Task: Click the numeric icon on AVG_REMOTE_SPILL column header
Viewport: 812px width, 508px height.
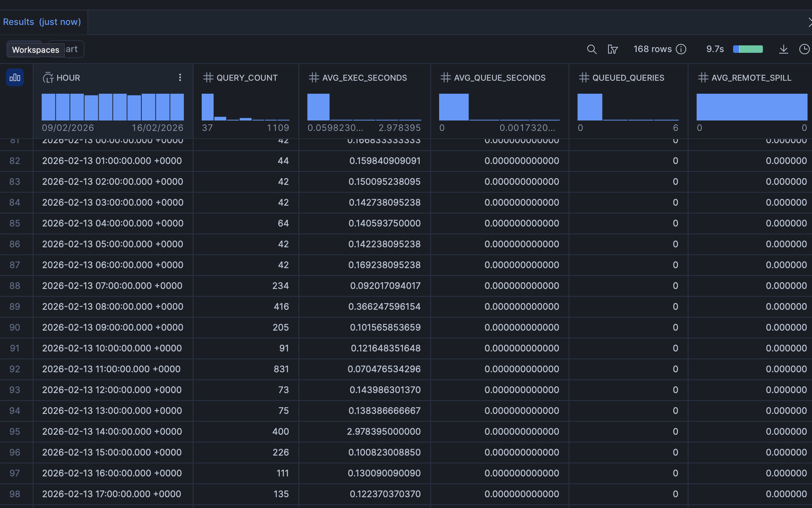Action: tap(703, 77)
